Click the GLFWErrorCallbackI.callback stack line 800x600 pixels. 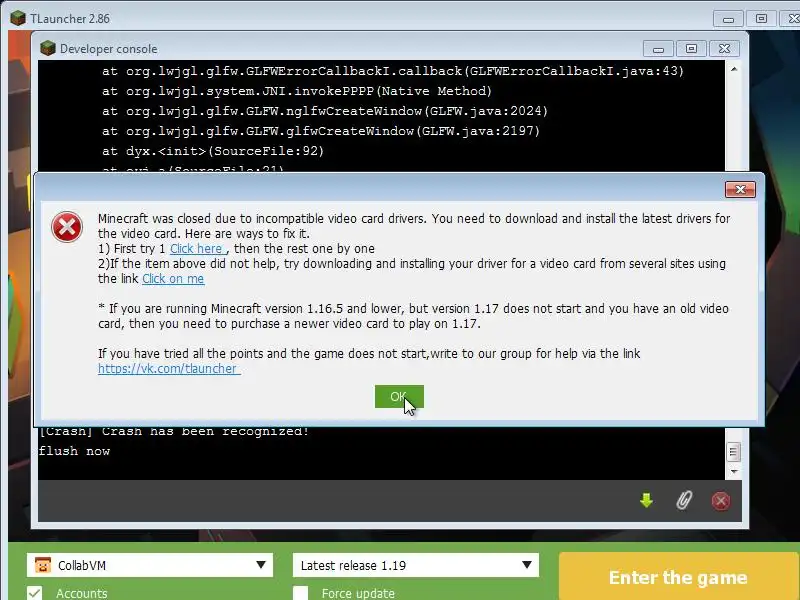point(392,71)
